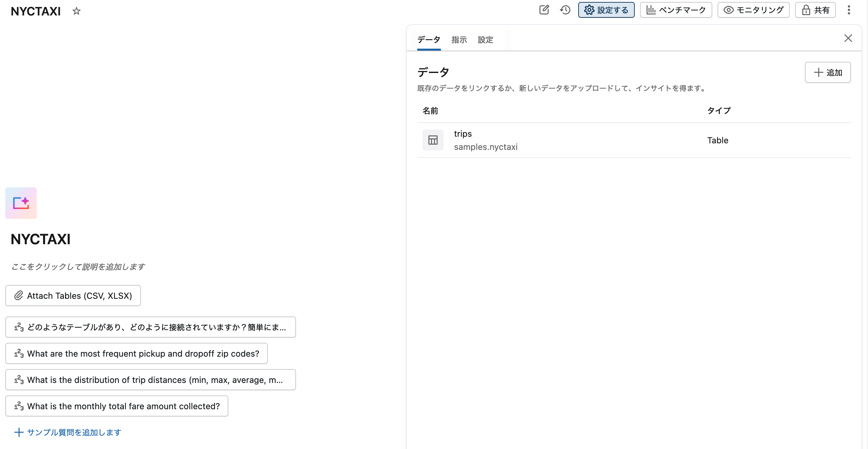Close the データ panel

pos(849,38)
